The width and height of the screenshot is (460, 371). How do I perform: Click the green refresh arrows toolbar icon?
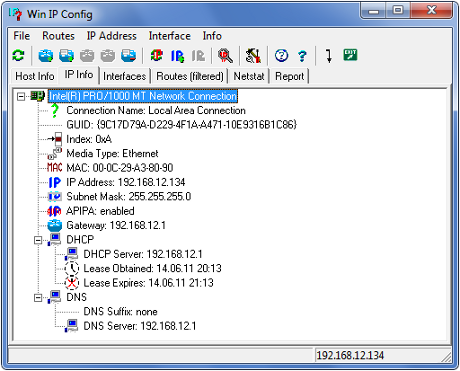18,55
